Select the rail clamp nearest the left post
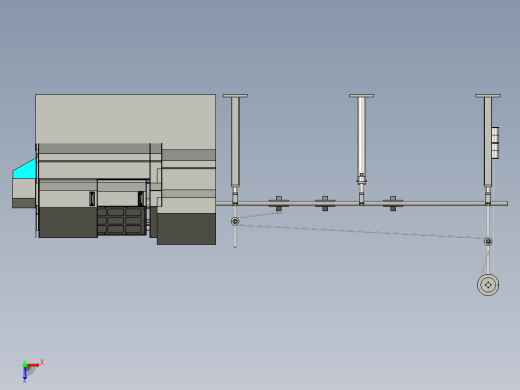Screen dimensions: 520x390 (279, 203)
